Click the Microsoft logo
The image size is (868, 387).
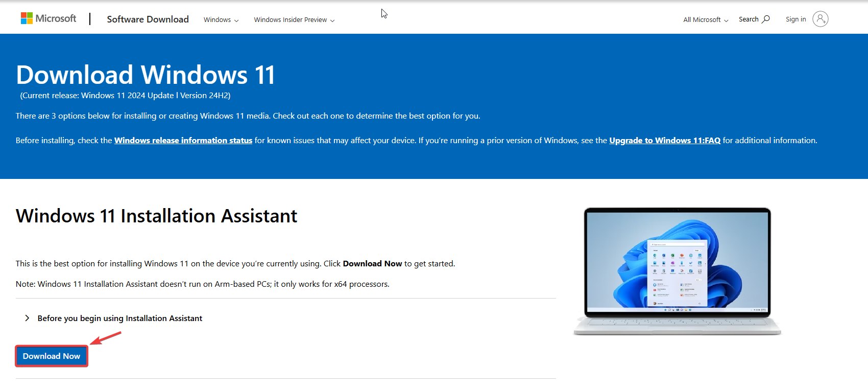[x=49, y=18]
